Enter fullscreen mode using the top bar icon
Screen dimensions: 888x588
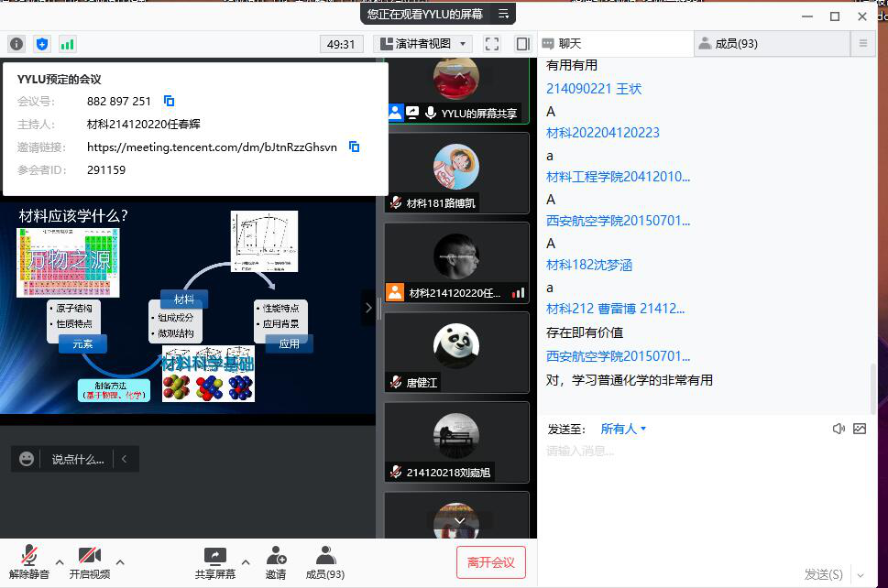pos(492,44)
